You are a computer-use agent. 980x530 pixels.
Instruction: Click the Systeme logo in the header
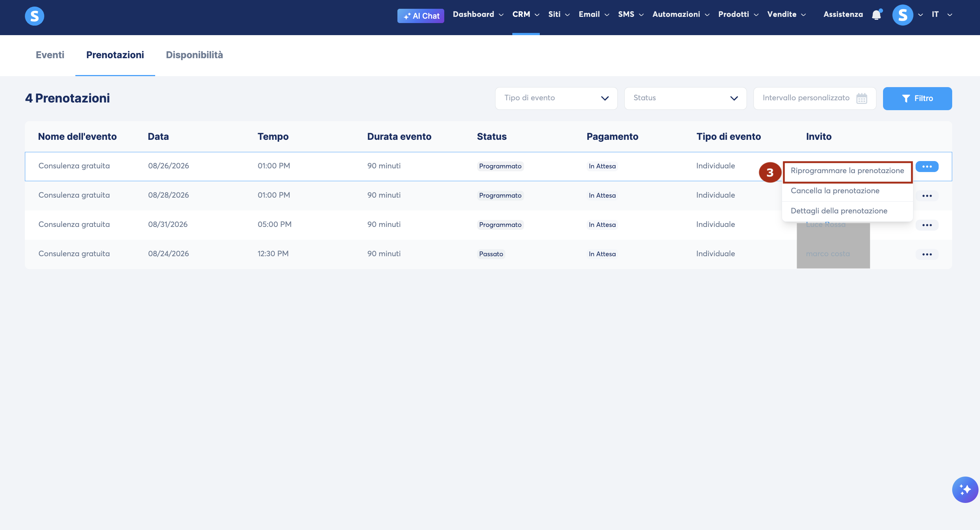tap(34, 16)
